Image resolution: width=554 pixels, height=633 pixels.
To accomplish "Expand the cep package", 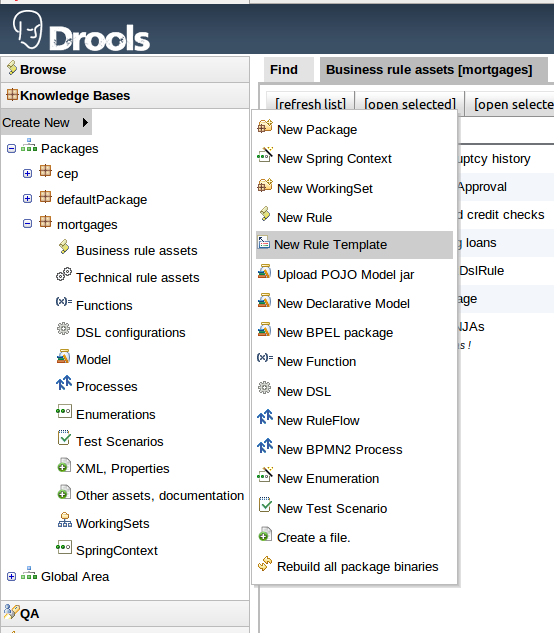I will click(27, 174).
